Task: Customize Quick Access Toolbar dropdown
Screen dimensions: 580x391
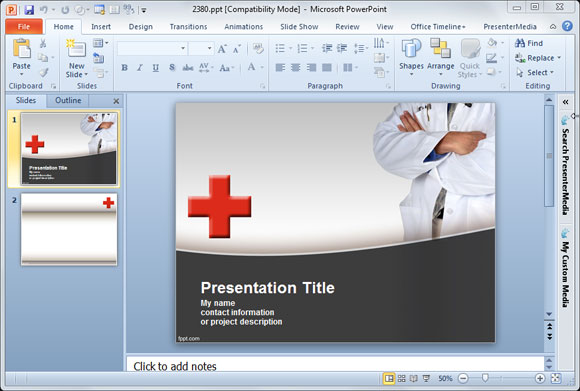Action: (x=144, y=10)
